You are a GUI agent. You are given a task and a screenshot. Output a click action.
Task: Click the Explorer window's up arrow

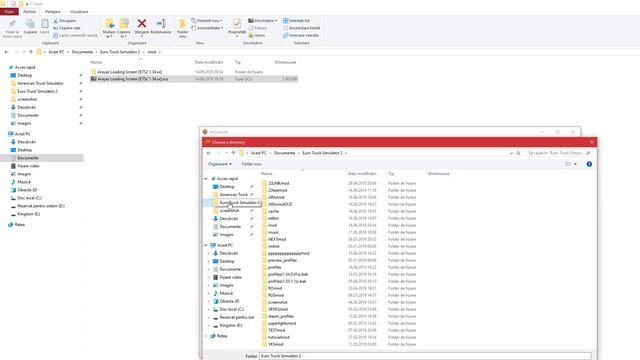[x=31, y=52]
